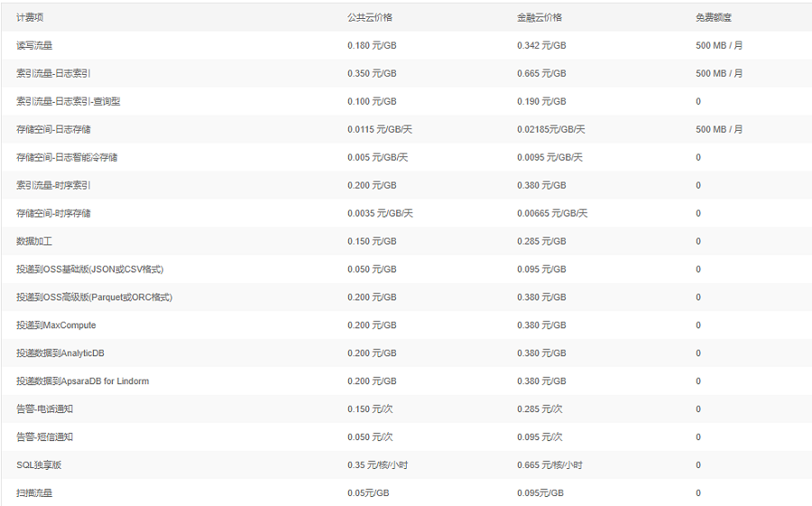This screenshot has width=812, height=506.
Task: Click the 公共云价格 column header
Action: (x=370, y=18)
